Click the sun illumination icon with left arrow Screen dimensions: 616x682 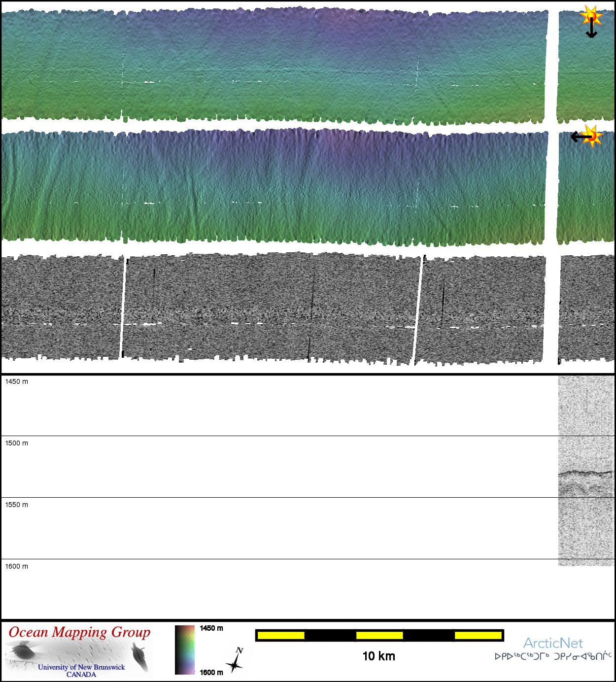tap(592, 136)
